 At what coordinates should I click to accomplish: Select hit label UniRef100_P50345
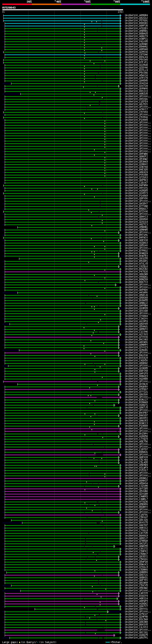pyautogui.click(x=136, y=60)
